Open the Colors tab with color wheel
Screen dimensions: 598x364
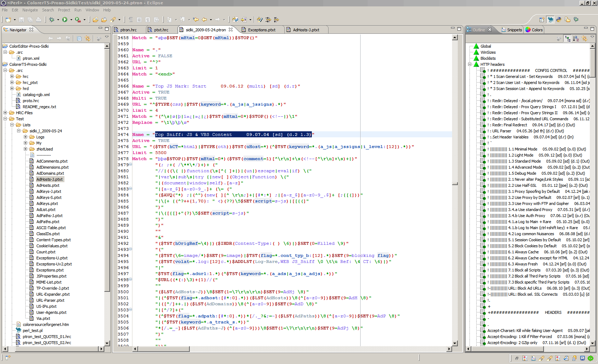point(534,30)
